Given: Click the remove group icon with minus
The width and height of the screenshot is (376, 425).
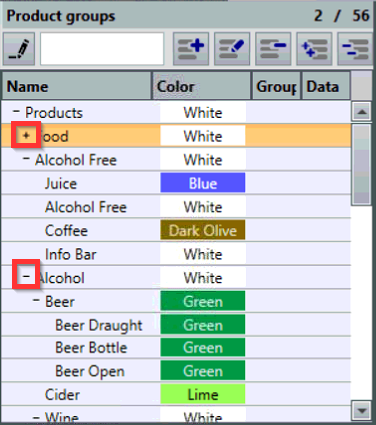Looking at the screenshot, I should [273, 49].
